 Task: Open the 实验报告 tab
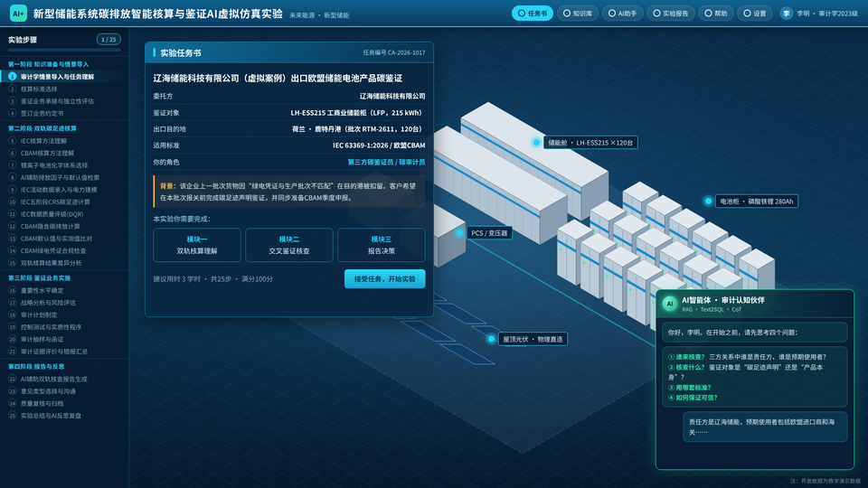click(670, 14)
